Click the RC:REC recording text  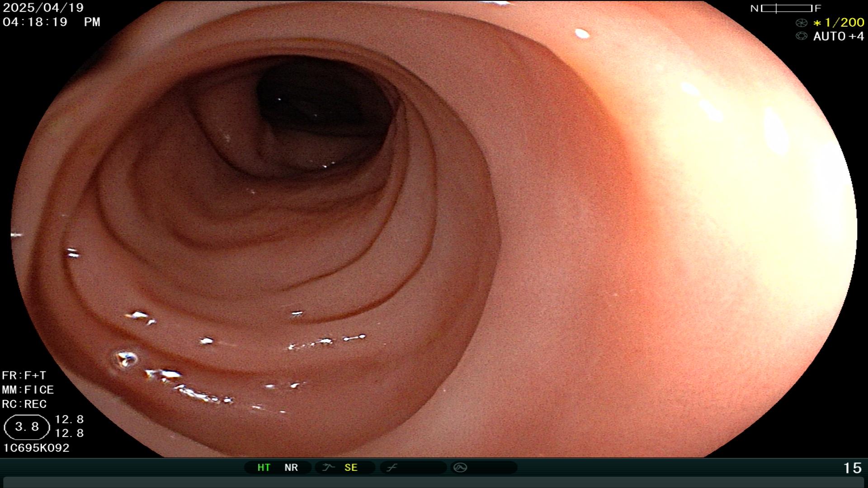coord(24,404)
